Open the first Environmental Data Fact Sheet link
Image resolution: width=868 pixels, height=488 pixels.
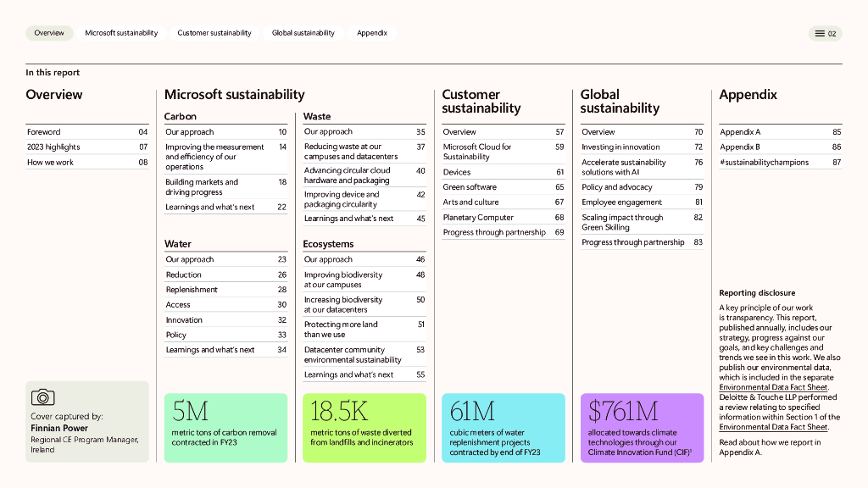click(773, 387)
